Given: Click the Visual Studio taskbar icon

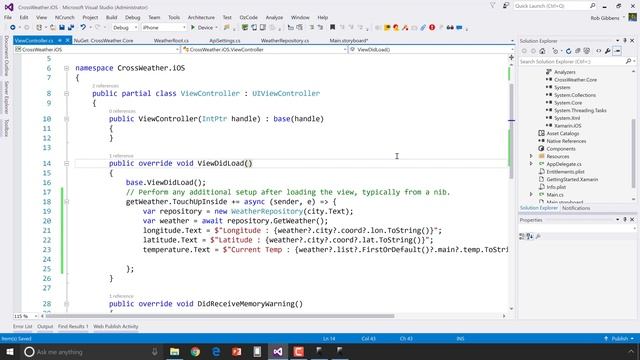Looking at the screenshot, I should (x=278, y=351).
